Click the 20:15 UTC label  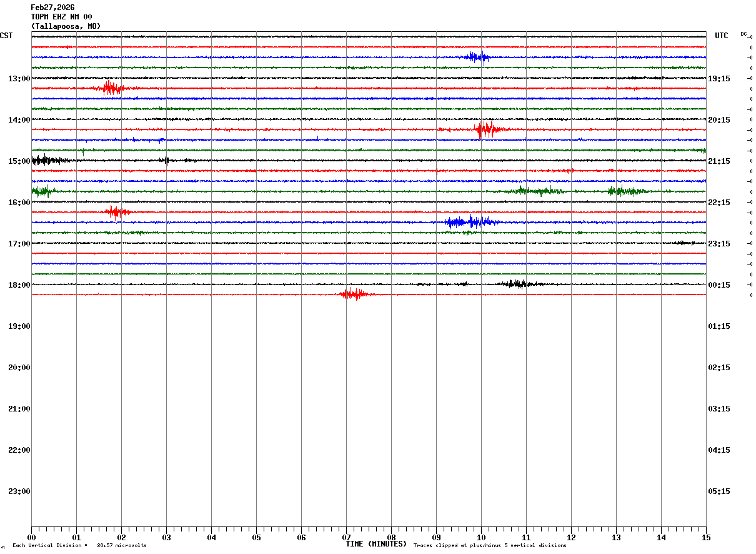point(719,119)
